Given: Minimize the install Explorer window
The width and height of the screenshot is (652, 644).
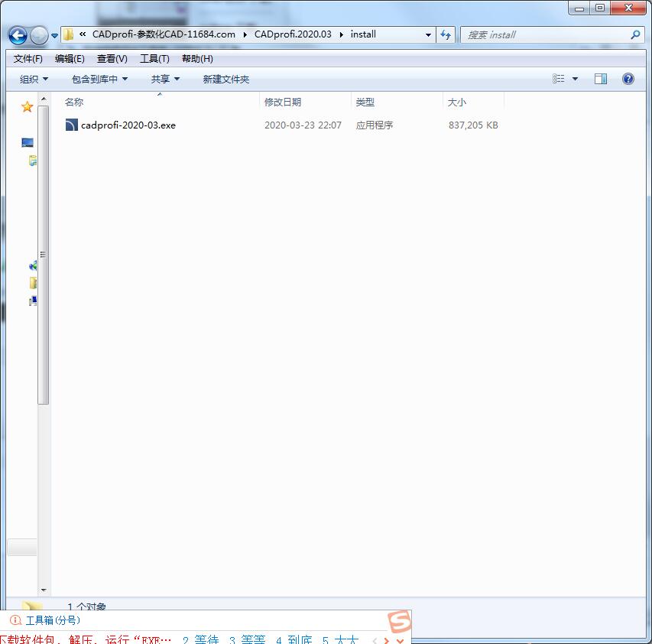Looking at the screenshot, I should click(x=579, y=8).
